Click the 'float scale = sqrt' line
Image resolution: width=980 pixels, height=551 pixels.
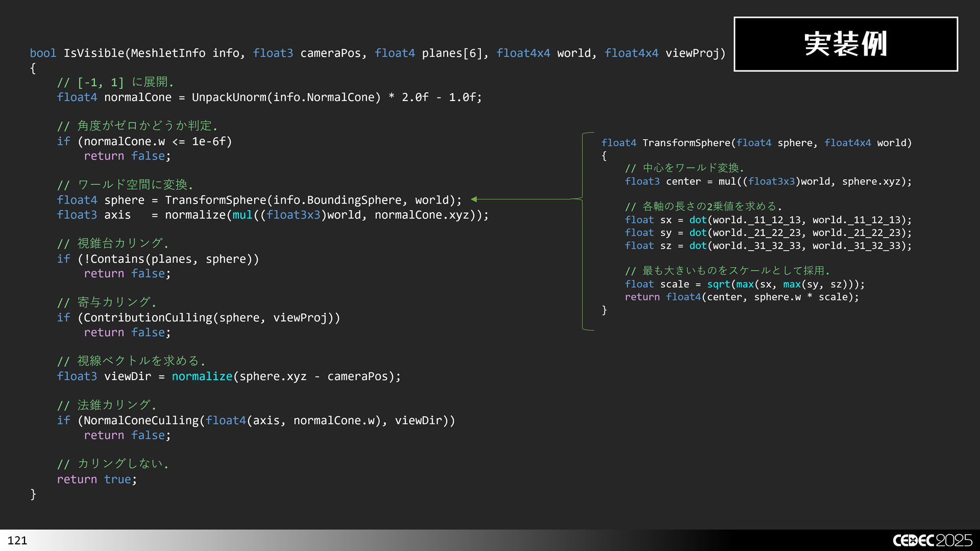point(744,284)
